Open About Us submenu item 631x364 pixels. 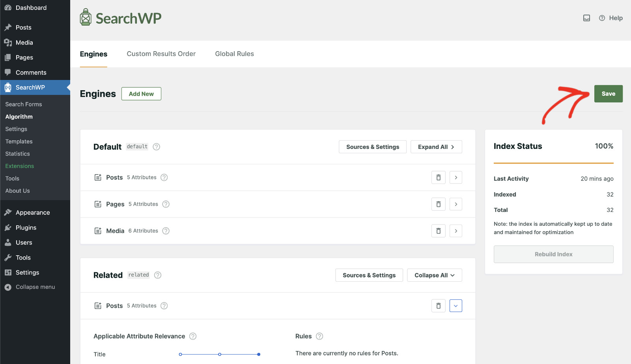pos(17,191)
